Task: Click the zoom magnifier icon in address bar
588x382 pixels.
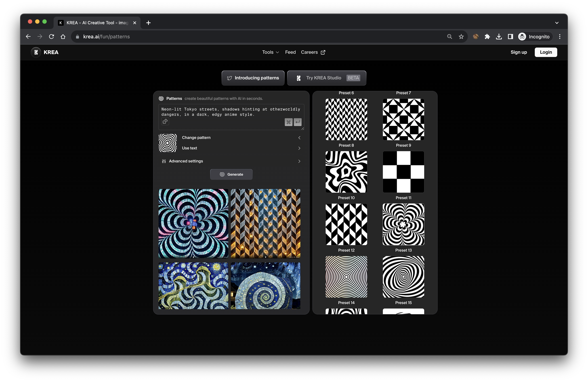Action: [449, 37]
